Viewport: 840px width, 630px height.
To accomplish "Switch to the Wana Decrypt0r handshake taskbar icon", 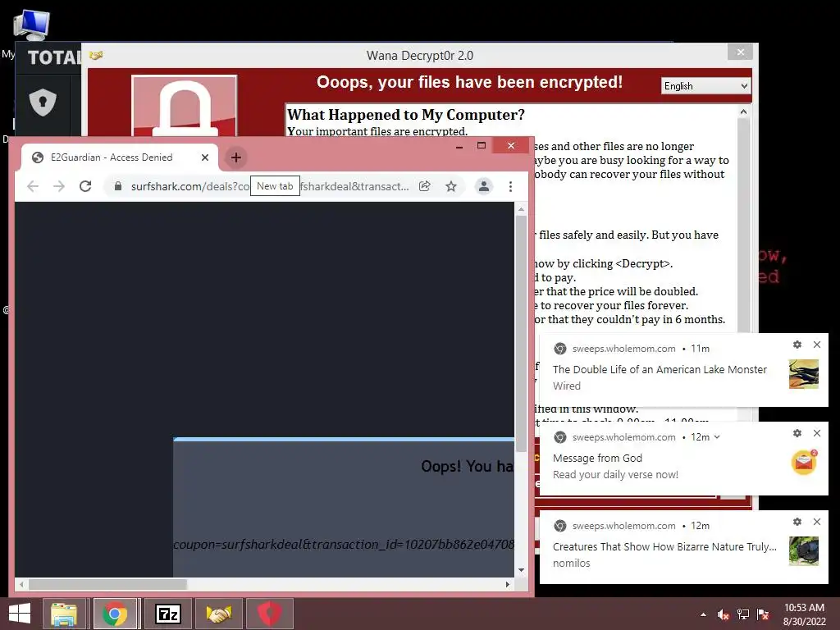I will coord(218,614).
